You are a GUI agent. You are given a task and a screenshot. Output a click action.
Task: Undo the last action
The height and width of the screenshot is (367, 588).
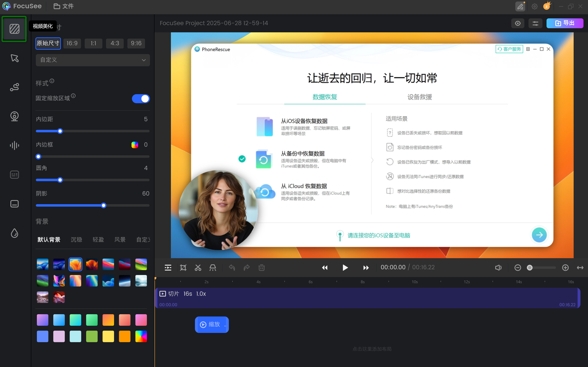pos(232,268)
